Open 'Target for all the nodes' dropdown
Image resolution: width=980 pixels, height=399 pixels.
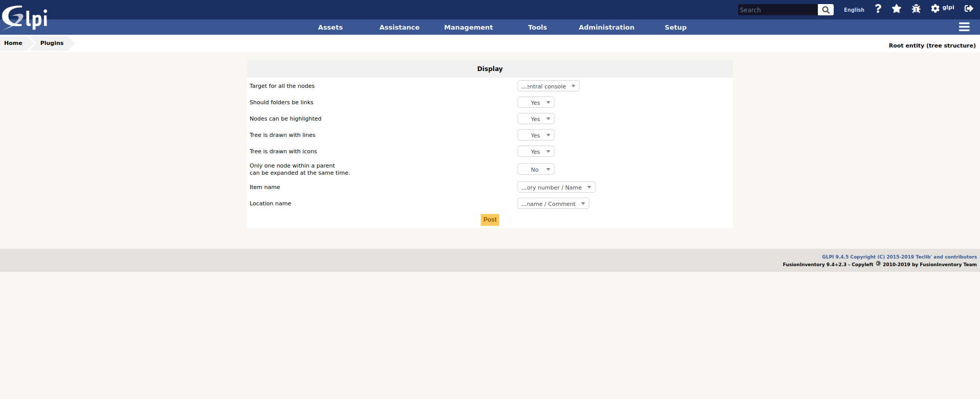(548, 86)
